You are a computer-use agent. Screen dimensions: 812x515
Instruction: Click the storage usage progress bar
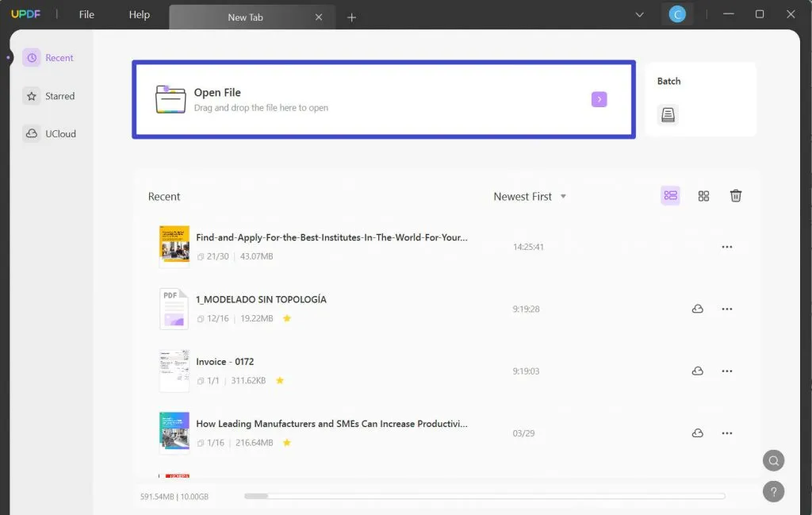click(x=484, y=496)
